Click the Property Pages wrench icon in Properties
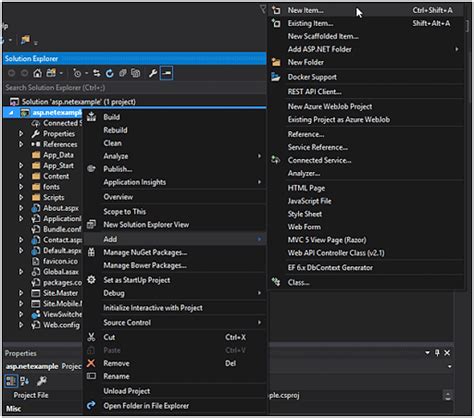Image resolution: width=474 pixels, height=418 pixels. pos(41,381)
